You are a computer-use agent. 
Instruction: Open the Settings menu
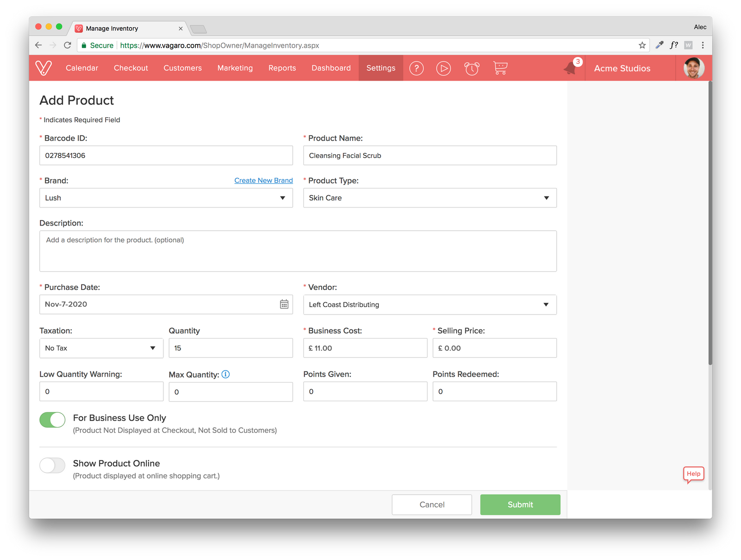[x=381, y=68]
